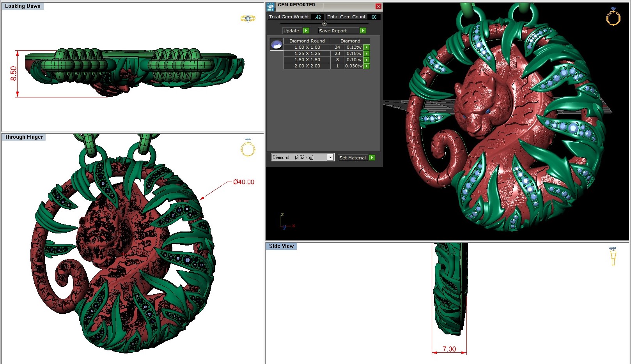Click the 1.00 X 1.00 size cell
This screenshot has width=631, height=364.
coord(307,47)
